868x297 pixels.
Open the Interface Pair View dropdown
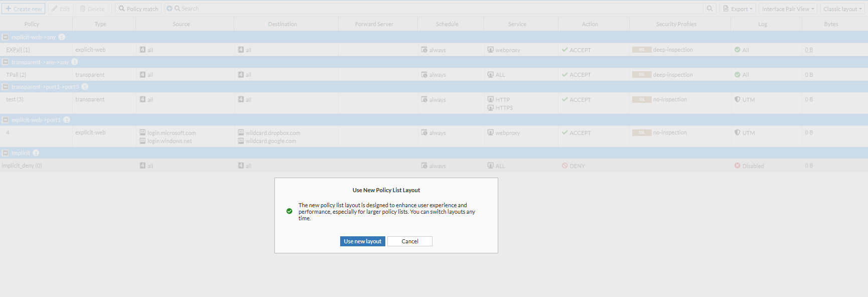[x=788, y=9]
